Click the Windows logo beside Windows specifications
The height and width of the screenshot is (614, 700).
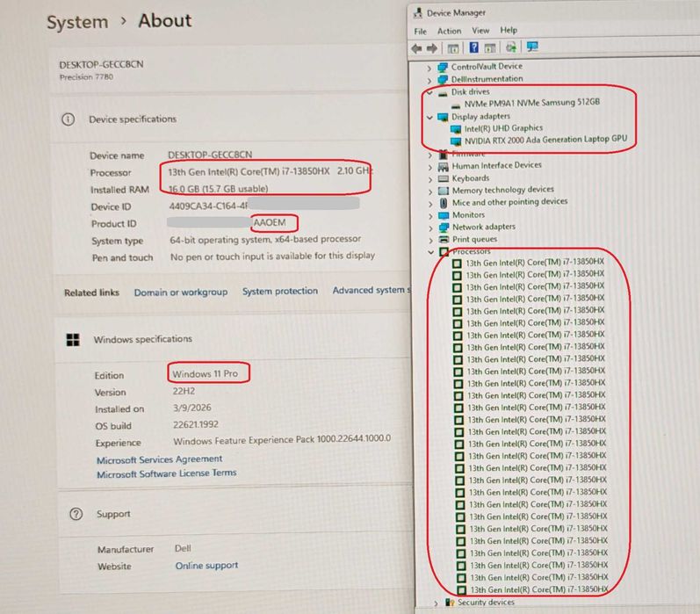click(73, 340)
